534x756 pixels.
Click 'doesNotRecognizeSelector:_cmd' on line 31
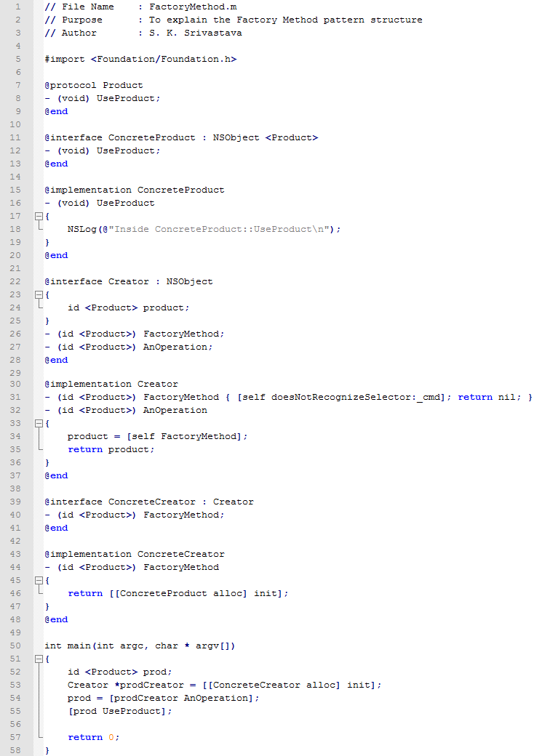(x=356, y=398)
